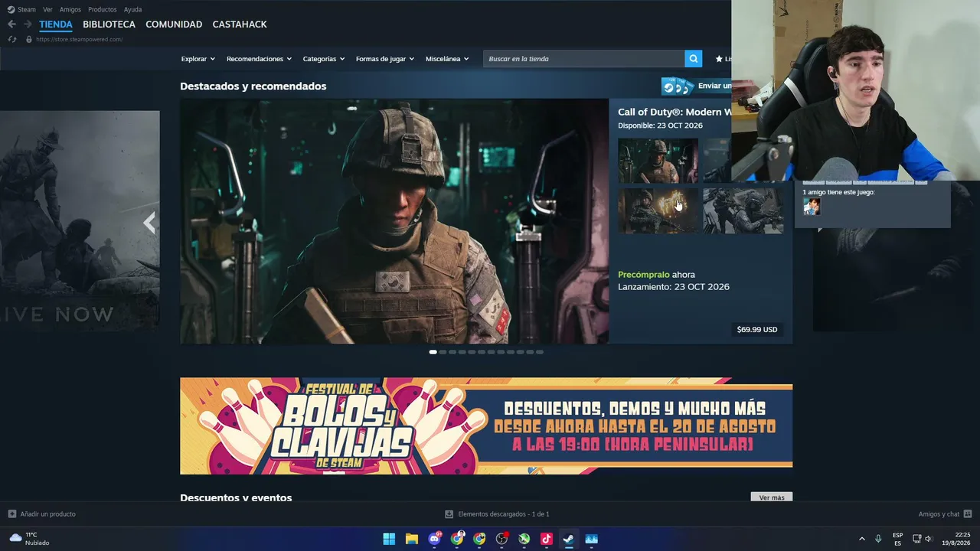This screenshot has height=551, width=980.
Task: Switch to the COMUNIDAD tab
Action: (x=174, y=24)
